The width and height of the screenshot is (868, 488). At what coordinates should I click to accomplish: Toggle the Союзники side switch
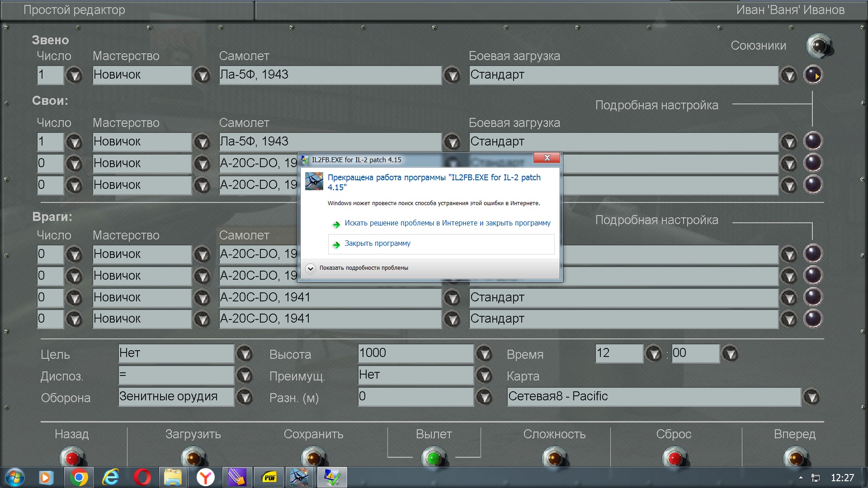(819, 46)
